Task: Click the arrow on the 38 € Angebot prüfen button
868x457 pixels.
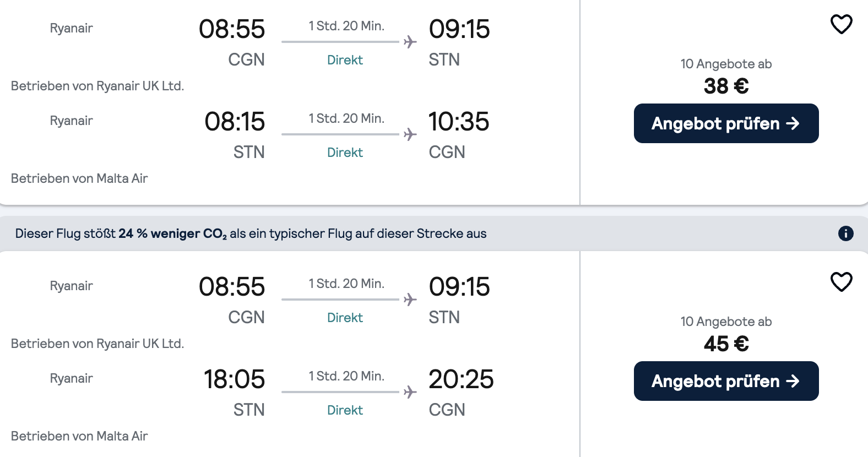Action: pos(793,123)
